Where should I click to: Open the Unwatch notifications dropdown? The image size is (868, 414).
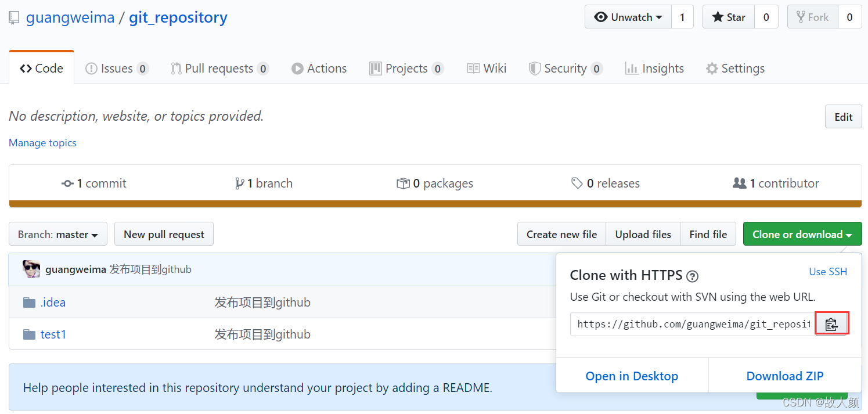628,17
